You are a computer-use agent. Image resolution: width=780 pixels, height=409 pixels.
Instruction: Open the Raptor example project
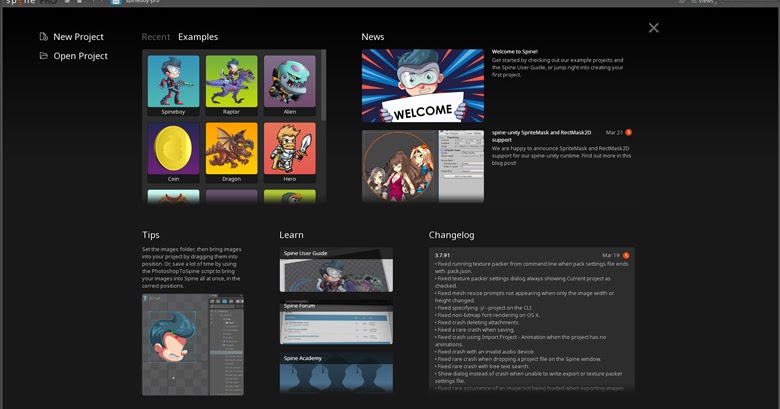(x=231, y=85)
